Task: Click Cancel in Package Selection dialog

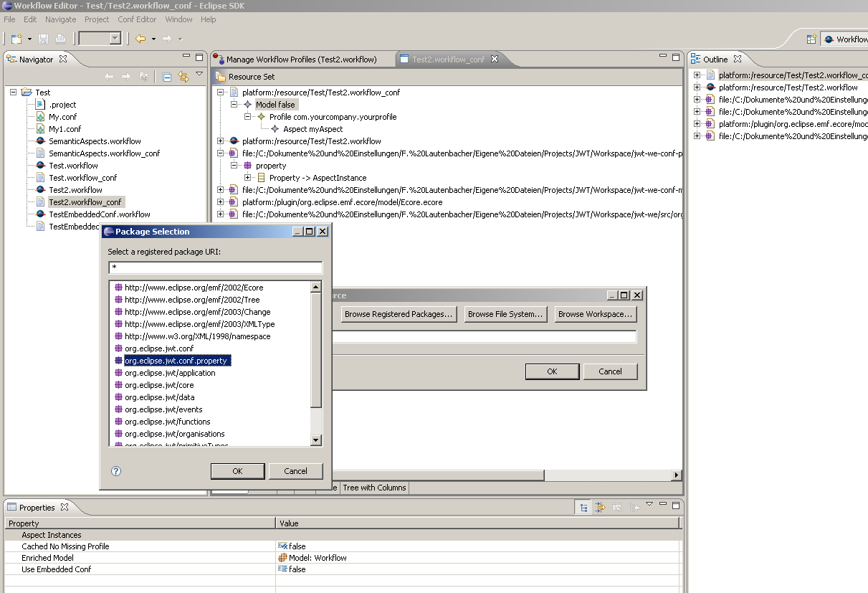Action: tap(295, 471)
